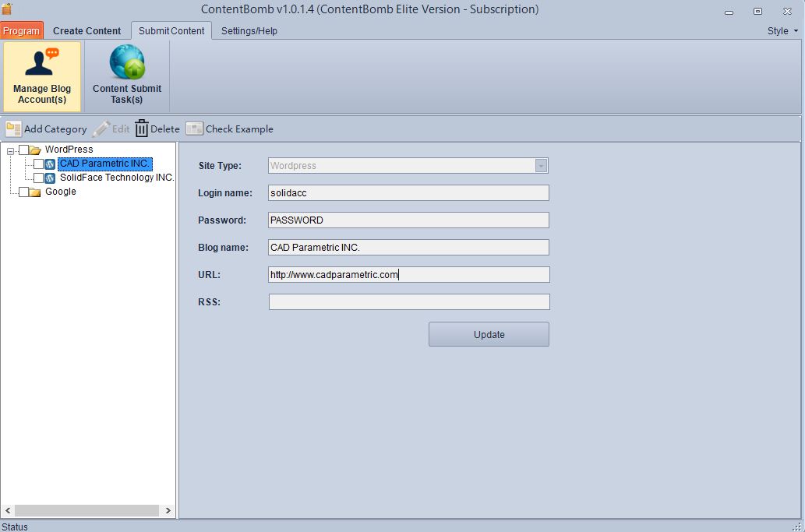
Task: Click the Edit pencil icon
Action: 101,129
